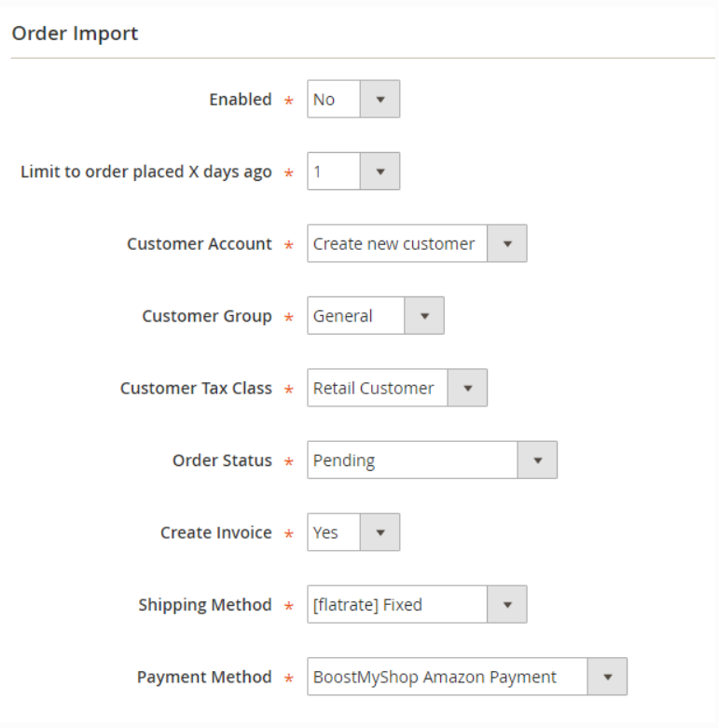Click the arrow beside General
The image size is (718, 728).
click(x=424, y=316)
